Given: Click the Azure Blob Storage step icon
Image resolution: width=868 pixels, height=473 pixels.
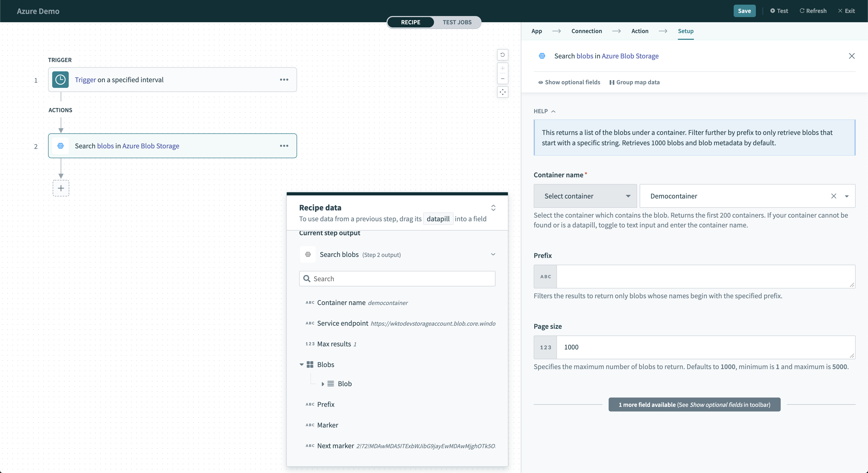Looking at the screenshot, I should tap(60, 146).
